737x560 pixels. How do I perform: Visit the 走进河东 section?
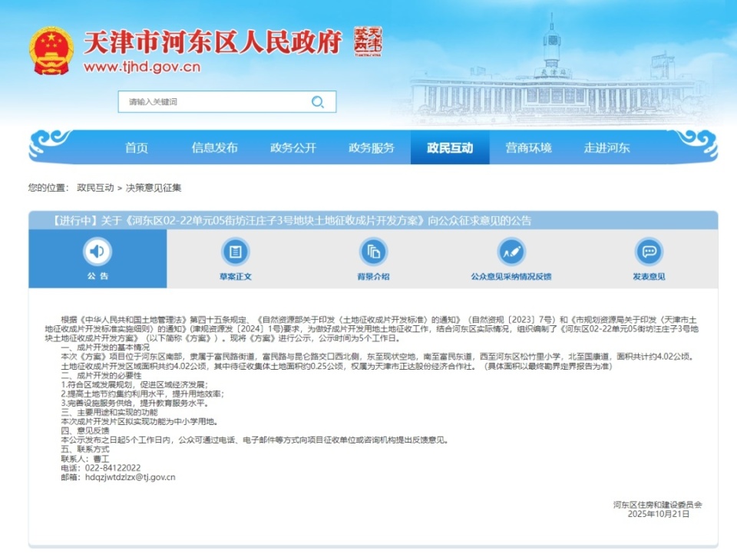click(x=607, y=149)
